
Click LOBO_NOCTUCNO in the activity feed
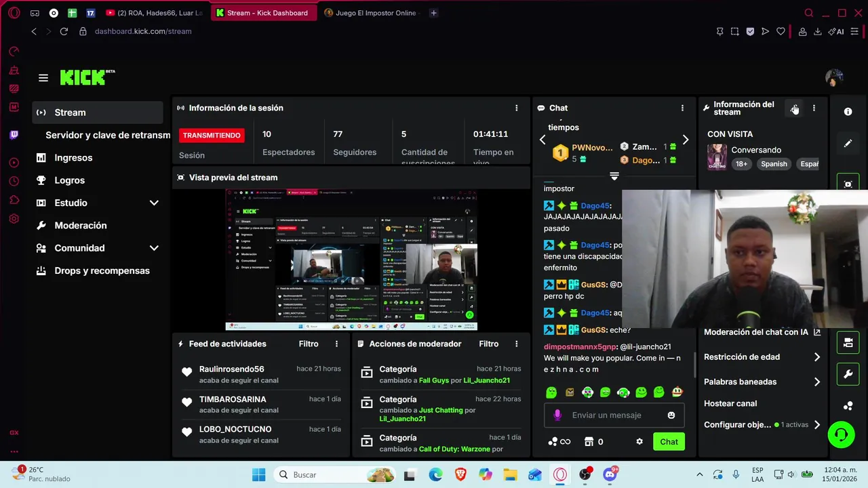pos(235,429)
